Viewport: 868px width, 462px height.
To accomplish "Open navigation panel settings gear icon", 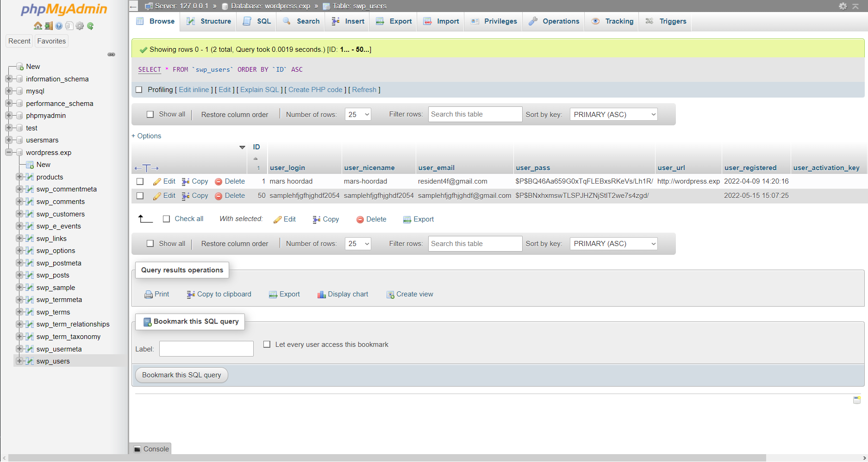I will (x=80, y=26).
